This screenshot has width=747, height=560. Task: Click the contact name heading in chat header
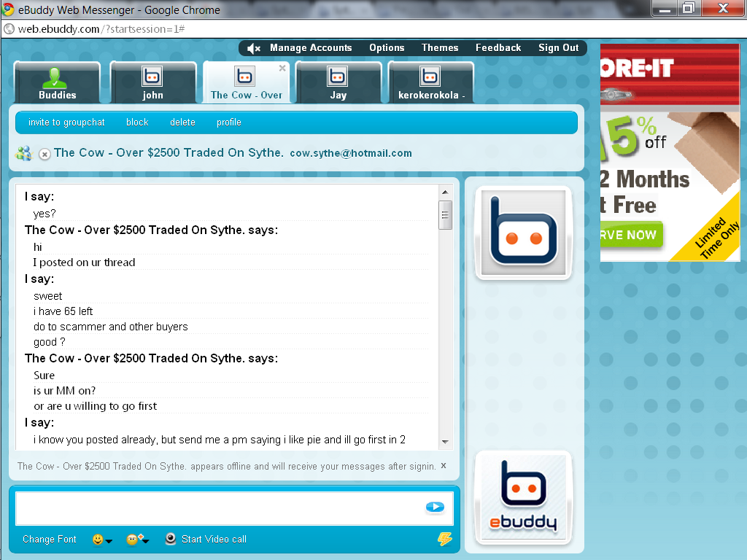169,153
